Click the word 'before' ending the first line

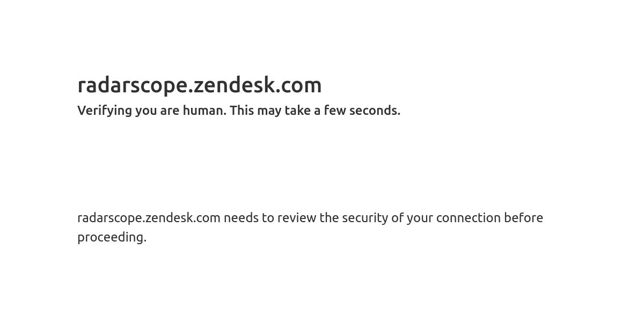[x=523, y=218]
